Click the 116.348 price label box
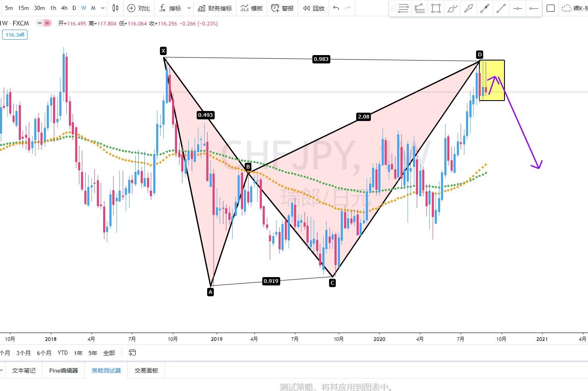Viewport: 588px width, 391px height. click(15, 35)
